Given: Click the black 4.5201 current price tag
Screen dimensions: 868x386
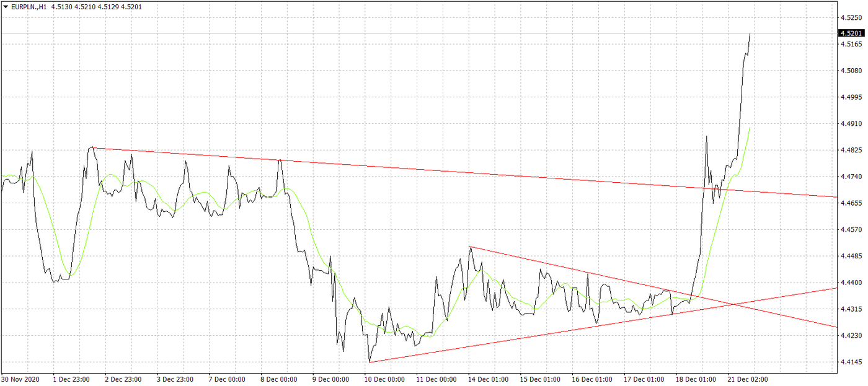Looking at the screenshot, I should [x=852, y=33].
